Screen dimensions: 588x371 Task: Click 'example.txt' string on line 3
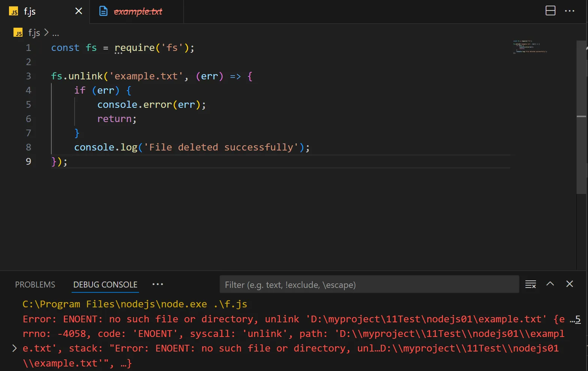[146, 76]
